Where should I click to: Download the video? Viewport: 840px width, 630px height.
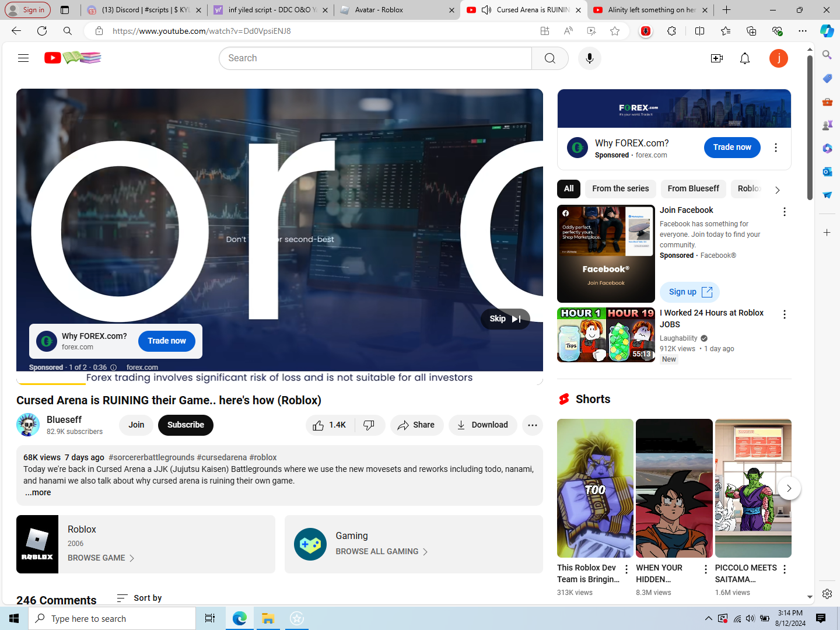[x=482, y=425]
